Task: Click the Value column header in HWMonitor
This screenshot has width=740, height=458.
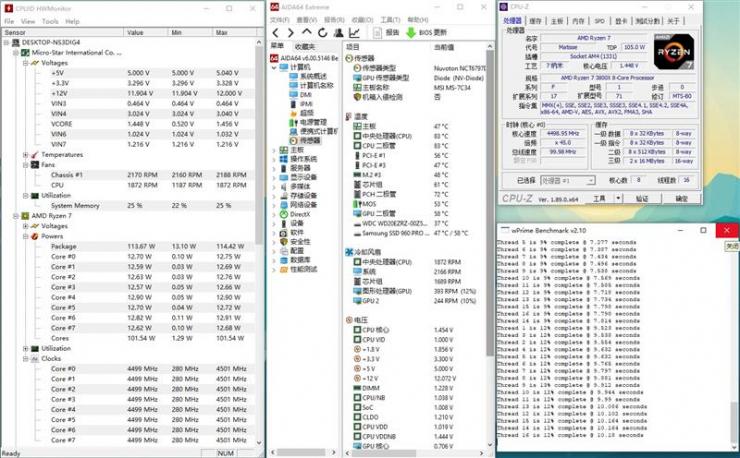Action: click(146, 33)
